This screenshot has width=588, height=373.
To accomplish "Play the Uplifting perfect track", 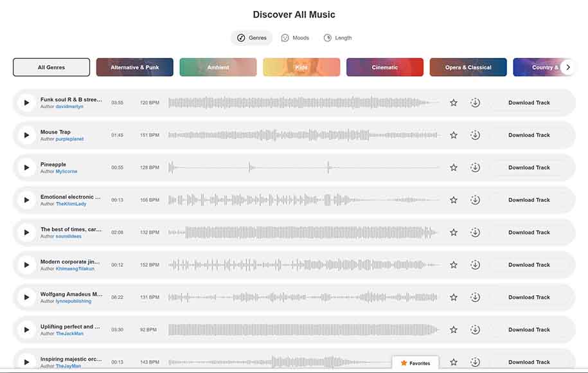I will 26,330.
